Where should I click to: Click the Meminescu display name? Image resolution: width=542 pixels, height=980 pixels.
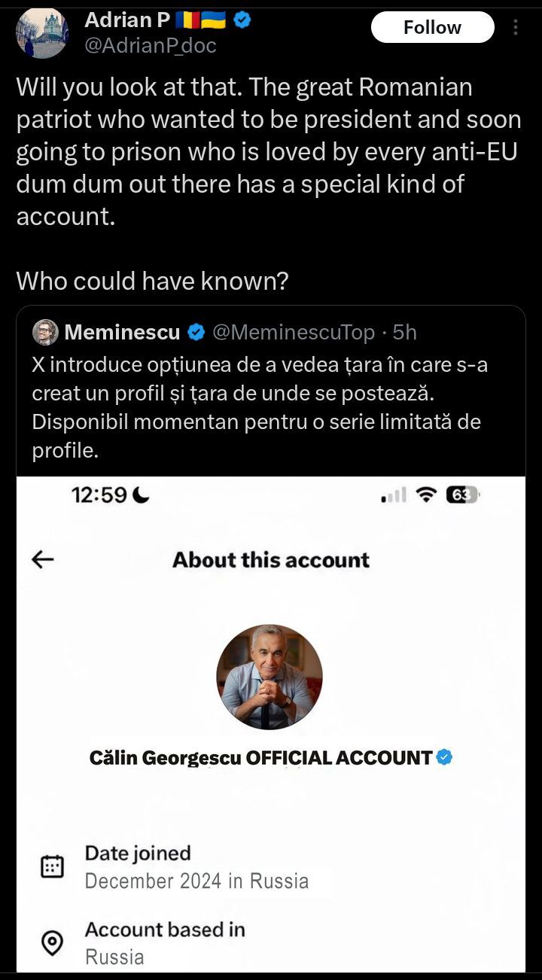pyautogui.click(x=122, y=332)
